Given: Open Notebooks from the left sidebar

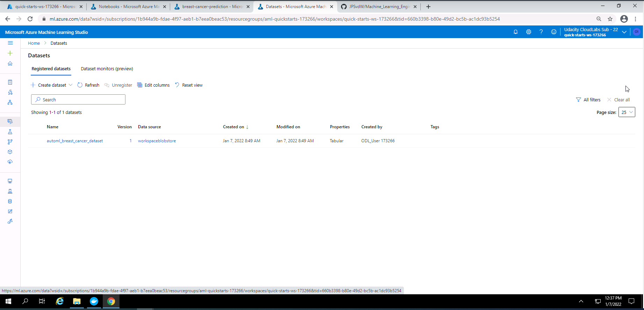Looking at the screenshot, I should (10, 82).
